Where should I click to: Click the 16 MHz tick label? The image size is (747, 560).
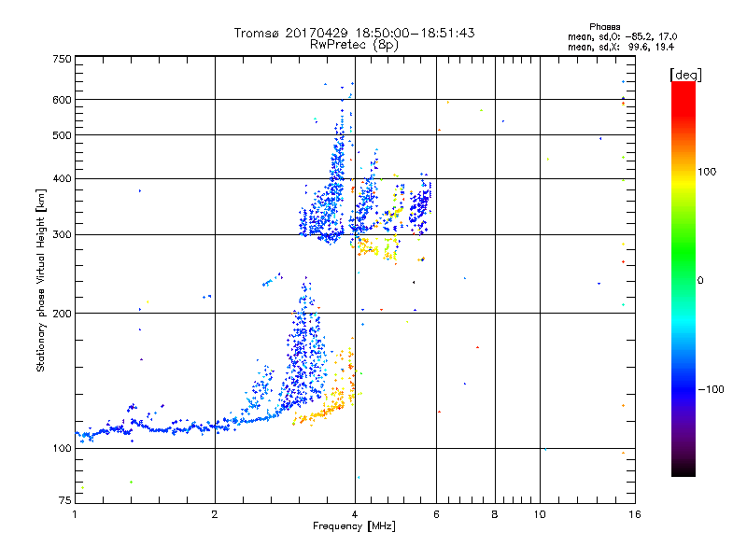pos(635,514)
